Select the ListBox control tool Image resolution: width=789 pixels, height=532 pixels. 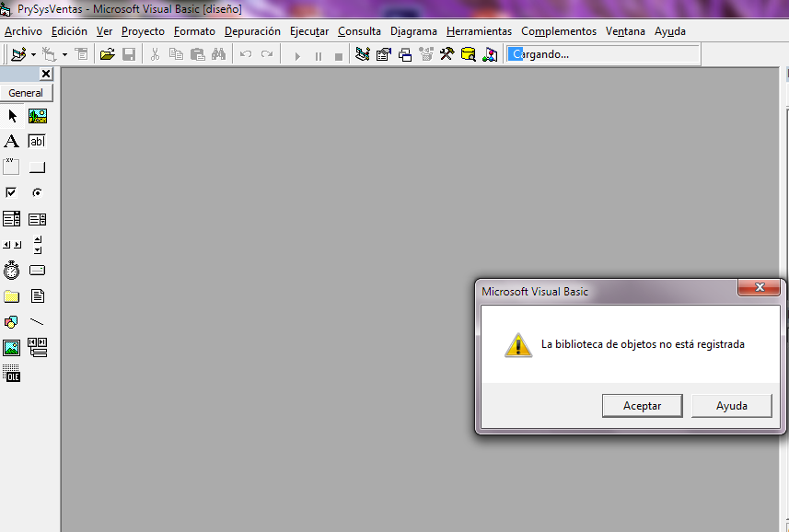[37, 219]
